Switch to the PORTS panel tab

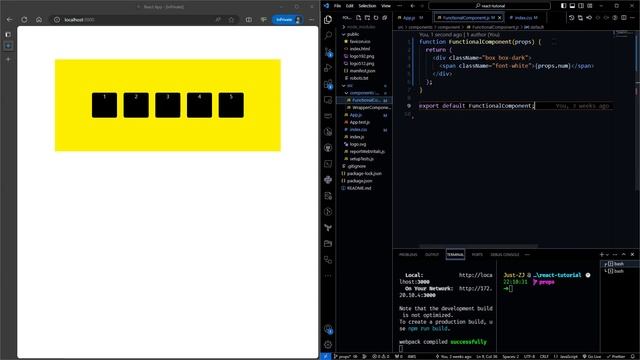click(x=477, y=255)
